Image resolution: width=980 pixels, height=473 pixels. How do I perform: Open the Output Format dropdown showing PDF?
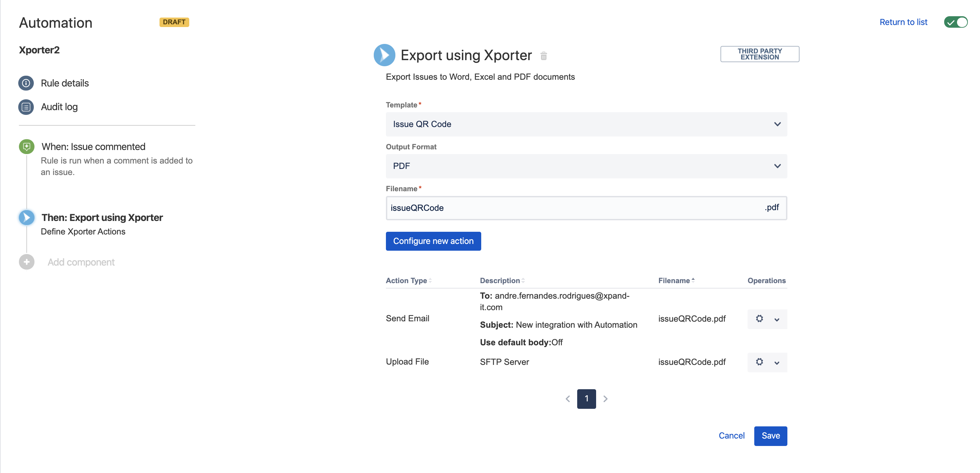tap(586, 166)
